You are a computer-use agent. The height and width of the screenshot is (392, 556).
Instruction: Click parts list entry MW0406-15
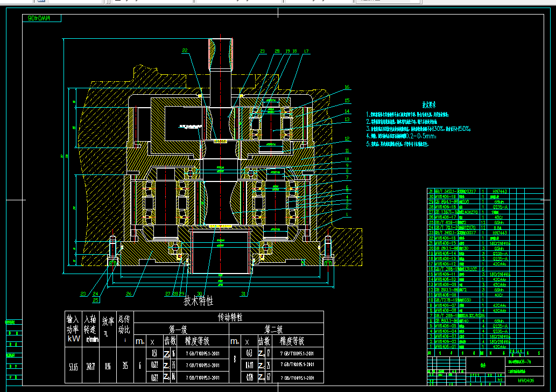445,243
